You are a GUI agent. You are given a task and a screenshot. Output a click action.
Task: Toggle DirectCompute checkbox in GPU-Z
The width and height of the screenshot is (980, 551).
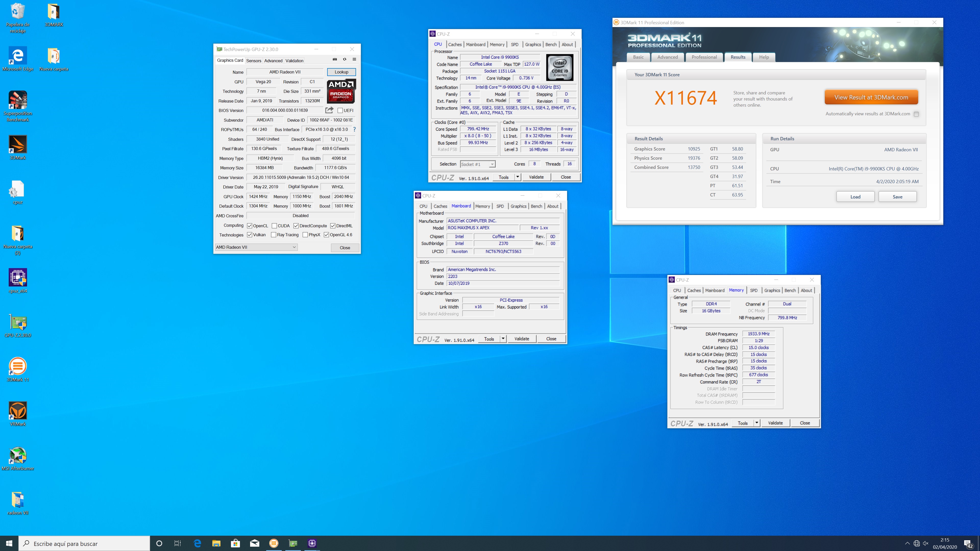[296, 226]
